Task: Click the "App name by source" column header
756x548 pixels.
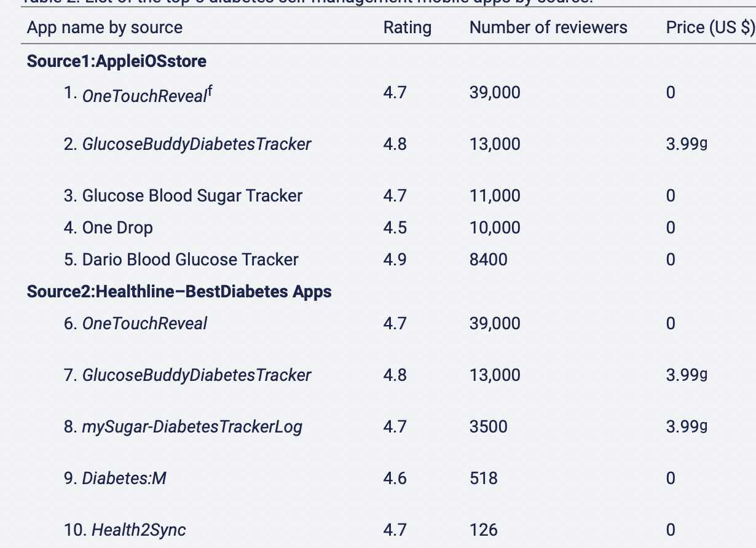Action: click(x=104, y=28)
